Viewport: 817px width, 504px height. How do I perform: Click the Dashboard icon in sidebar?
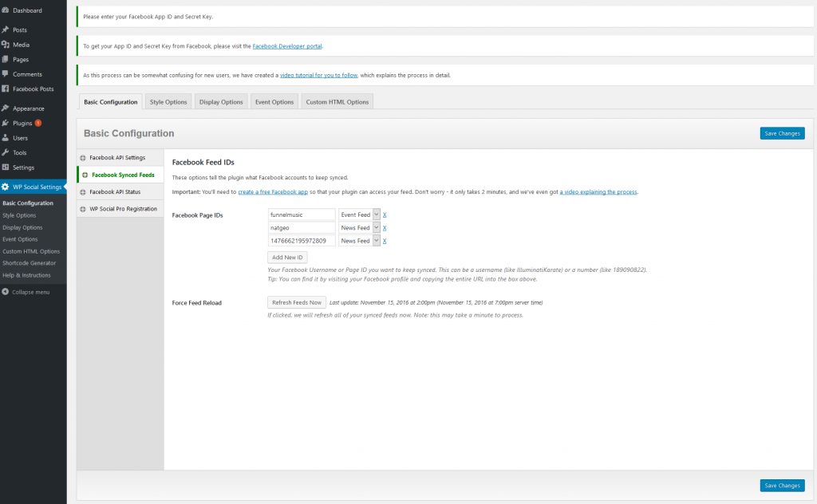[6, 10]
